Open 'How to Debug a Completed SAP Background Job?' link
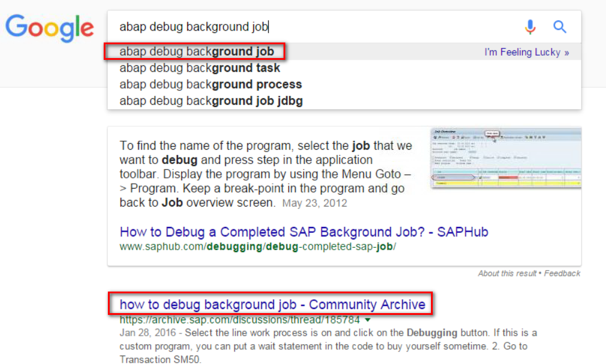Screen dimensions: 606x364 304,232
